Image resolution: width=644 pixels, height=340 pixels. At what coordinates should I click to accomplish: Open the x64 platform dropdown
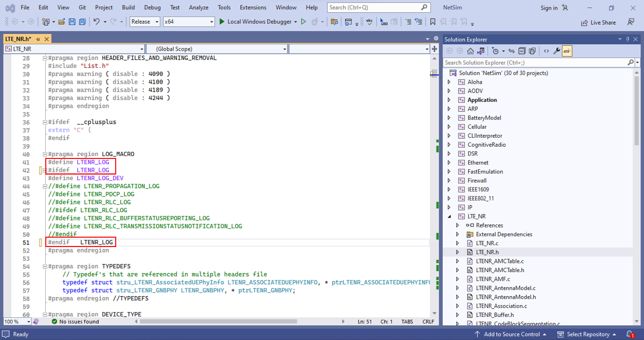(189, 22)
